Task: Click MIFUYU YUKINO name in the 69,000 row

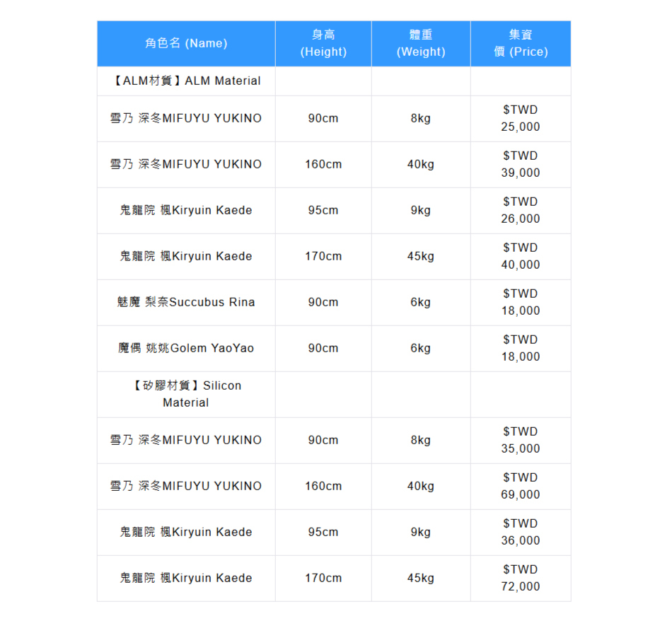Action: [186, 486]
